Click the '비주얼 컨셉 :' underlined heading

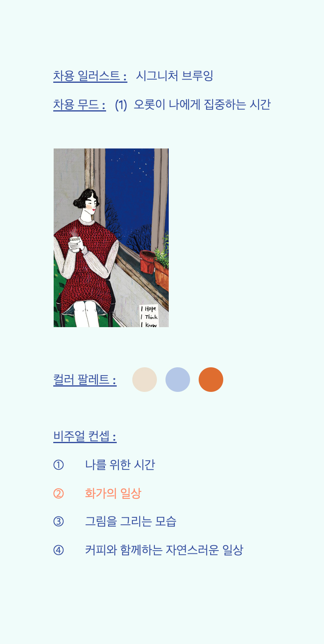(x=85, y=436)
